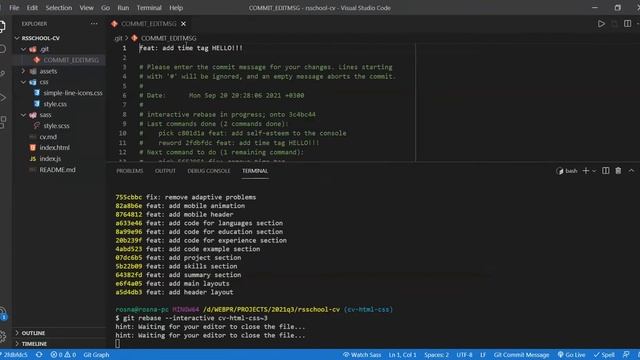Click Ln 1, Col 1 position indicator

coord(402,355)
